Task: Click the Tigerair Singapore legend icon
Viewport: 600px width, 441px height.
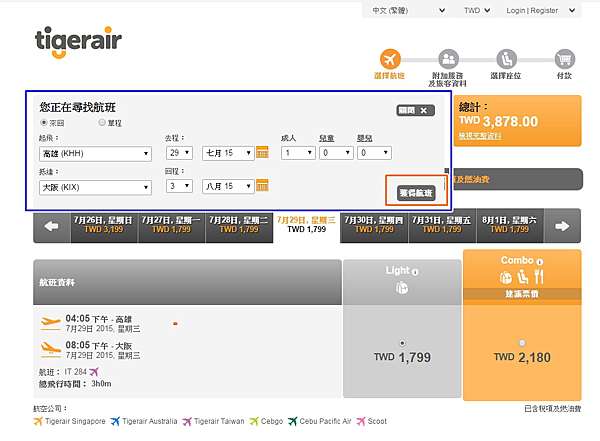Action: [x=38, y=421]
